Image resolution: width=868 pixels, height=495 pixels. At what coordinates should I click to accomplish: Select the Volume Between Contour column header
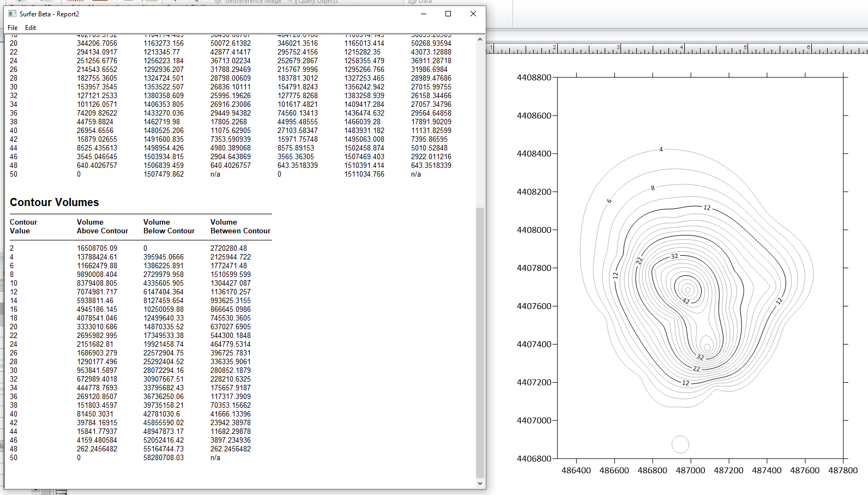coord(240,226)
